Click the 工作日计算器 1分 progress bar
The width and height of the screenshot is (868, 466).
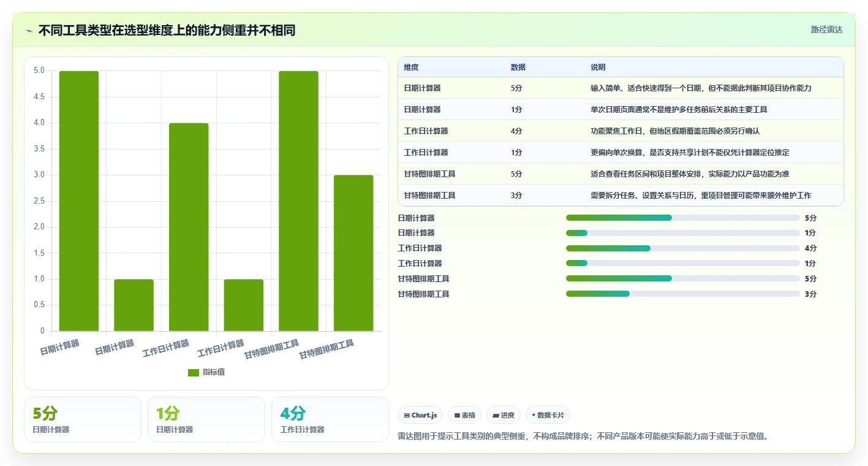[x=683, y=263]
